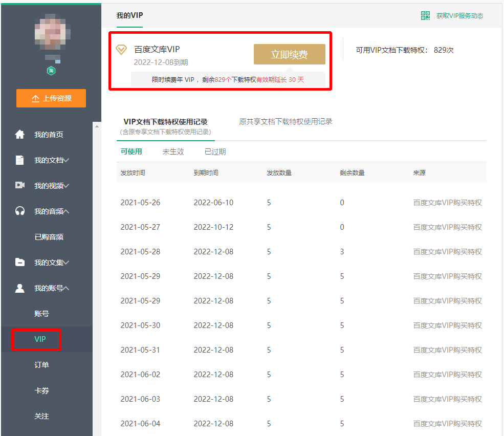Switch to VIP文档下载特权使用记录 tab

point(166,126)
